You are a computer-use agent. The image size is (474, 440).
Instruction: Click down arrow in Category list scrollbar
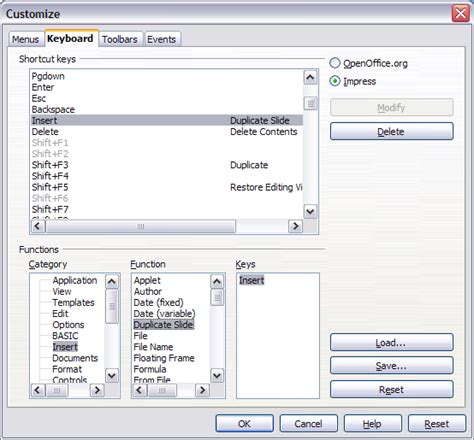click(112, 376)
